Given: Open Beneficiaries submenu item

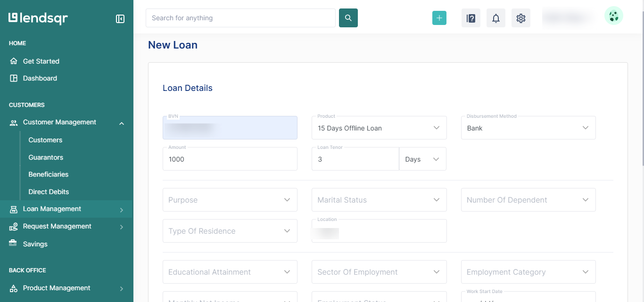Looking at the screenshot, I should pyautogui.click(x=49, y=174).
